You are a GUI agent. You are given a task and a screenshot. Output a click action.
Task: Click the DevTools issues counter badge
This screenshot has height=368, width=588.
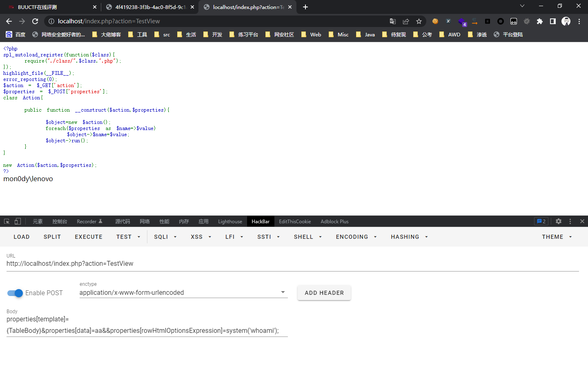click(541, 221)
